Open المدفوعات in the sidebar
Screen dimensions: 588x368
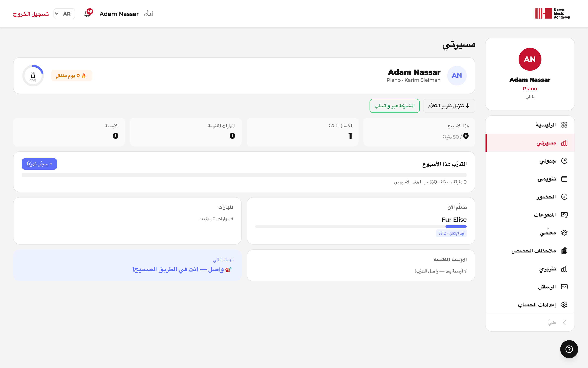530,215
